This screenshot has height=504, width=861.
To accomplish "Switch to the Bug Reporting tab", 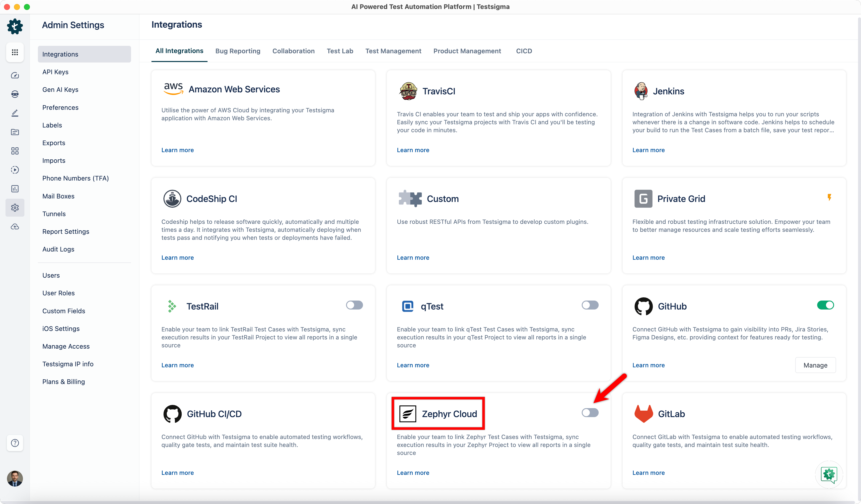I will pos(237,51).
